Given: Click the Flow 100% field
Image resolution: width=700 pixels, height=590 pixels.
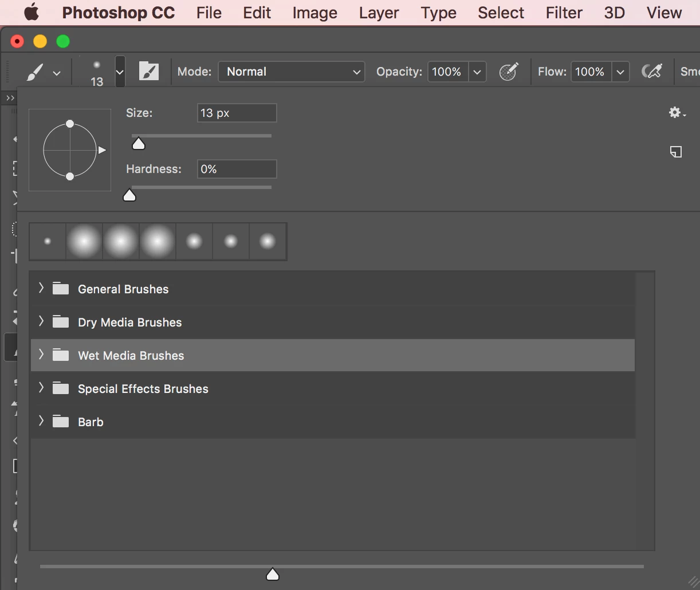Looking at the screenshot, I should coord(591,72).
